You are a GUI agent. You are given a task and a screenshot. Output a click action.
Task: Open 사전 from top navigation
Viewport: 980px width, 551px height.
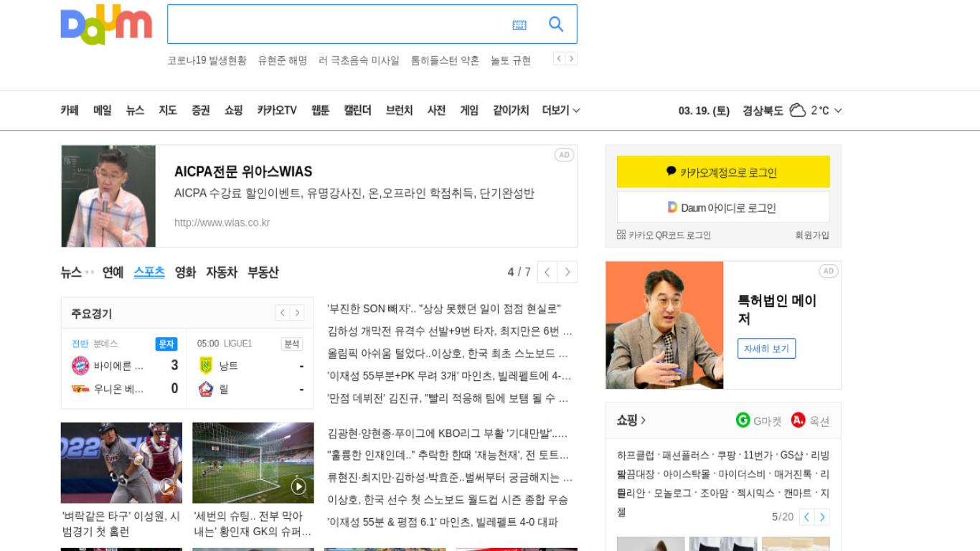coord(436,110)
